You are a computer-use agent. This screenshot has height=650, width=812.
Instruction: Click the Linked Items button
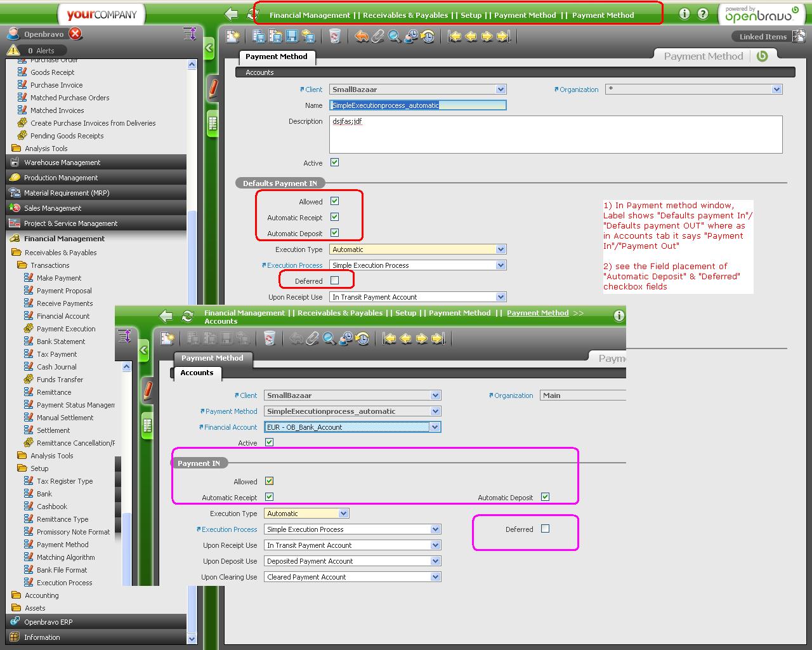[x=763, y=36]
